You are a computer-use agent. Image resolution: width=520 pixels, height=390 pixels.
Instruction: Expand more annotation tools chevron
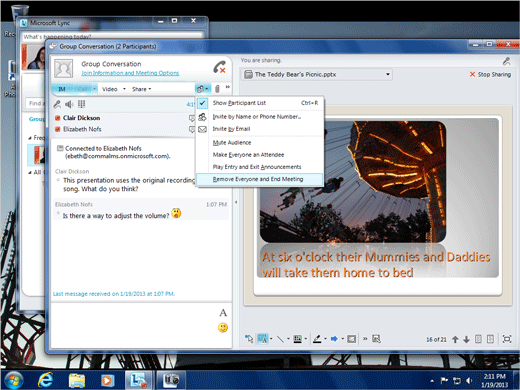(x=365, y=339)
